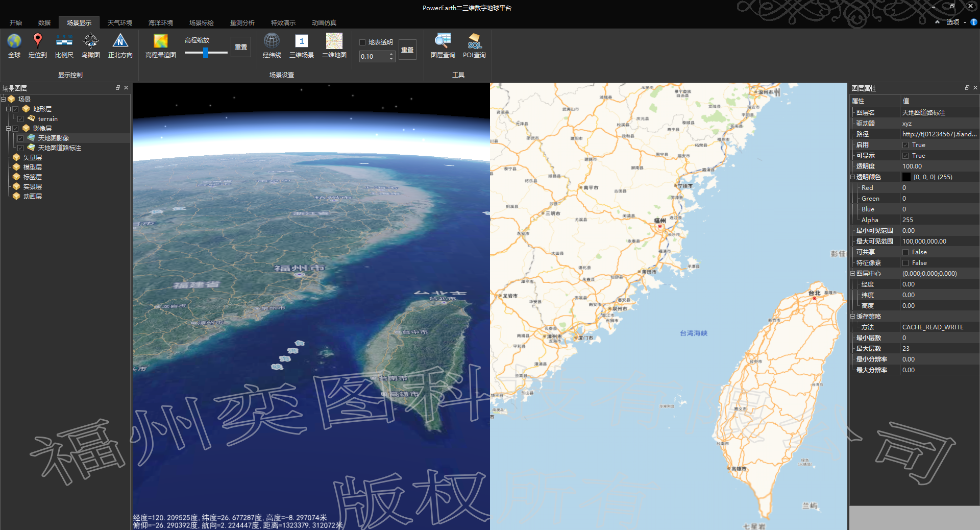Open the 量测分析 ribbon tab
This screenshot has height=530, width=980.
242,22
